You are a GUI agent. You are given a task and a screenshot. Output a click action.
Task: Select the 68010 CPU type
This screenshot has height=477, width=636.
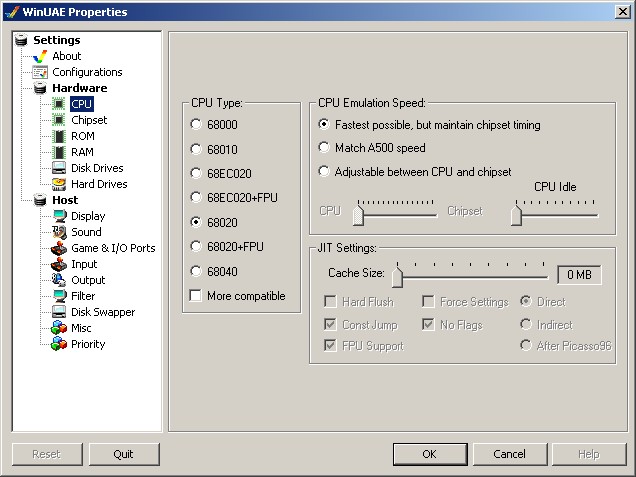tap(214, 149)
